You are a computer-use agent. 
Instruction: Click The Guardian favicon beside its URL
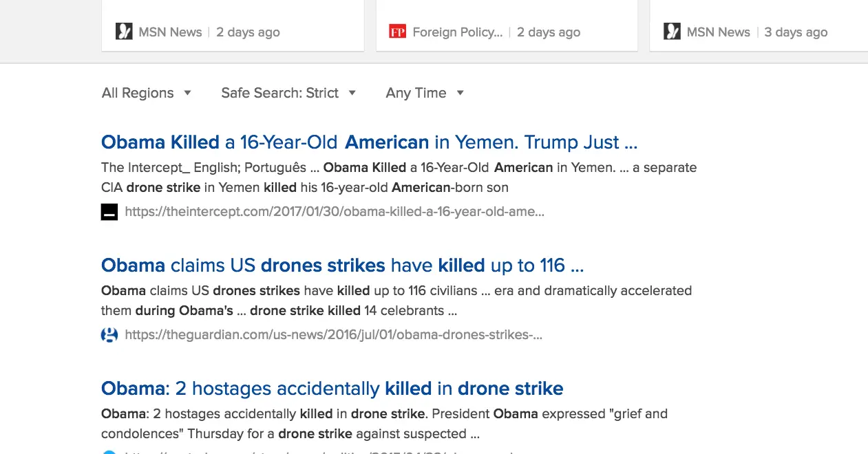pos(109,335)
